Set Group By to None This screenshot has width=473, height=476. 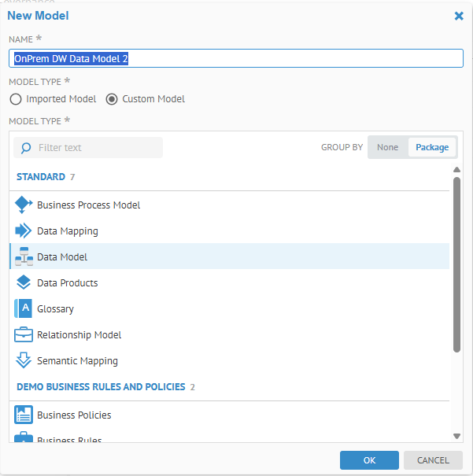pos(387,147)
